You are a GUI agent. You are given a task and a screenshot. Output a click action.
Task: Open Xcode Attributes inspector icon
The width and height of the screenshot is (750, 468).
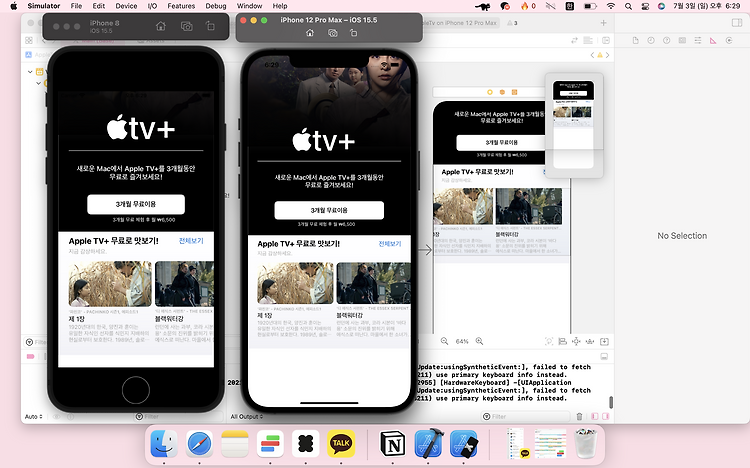[x=697, y=41]
